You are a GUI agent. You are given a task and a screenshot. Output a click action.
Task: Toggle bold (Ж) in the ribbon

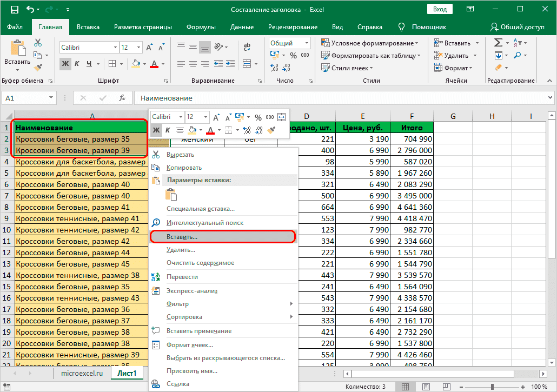[65, 64]
